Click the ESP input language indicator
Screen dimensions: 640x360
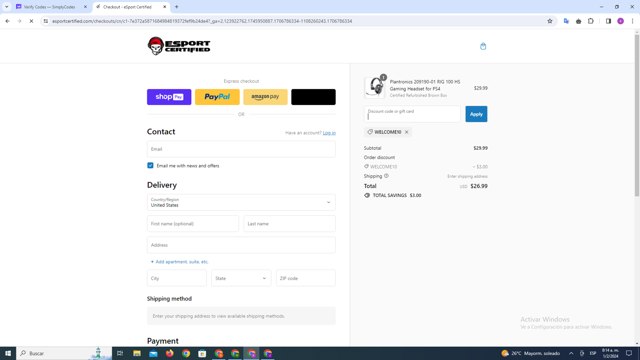(593, 353)
